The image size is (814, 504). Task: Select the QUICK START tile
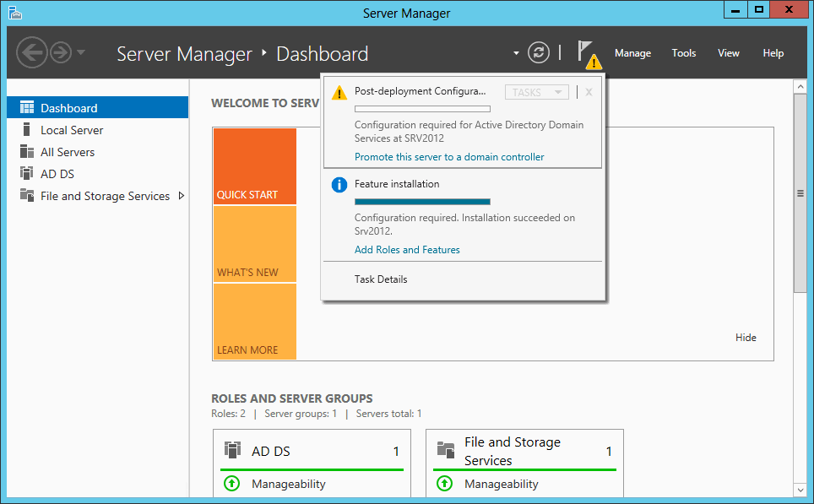(x=255, y=166)
